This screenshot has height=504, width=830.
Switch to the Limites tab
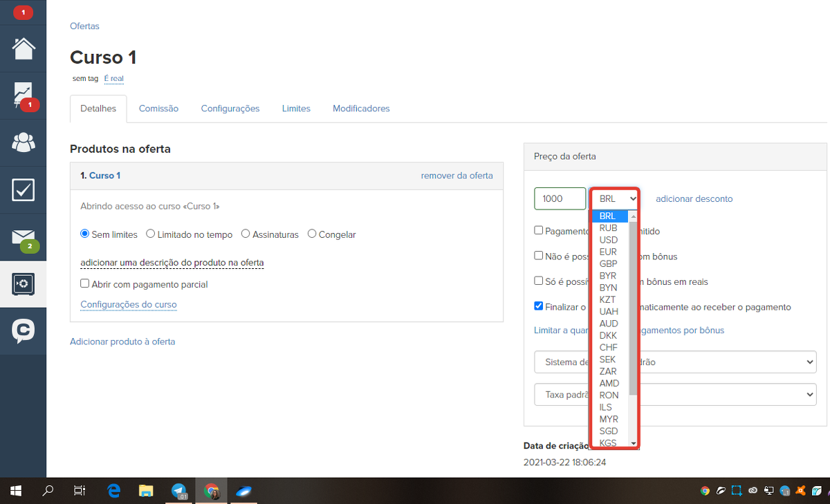coord(296,109)
